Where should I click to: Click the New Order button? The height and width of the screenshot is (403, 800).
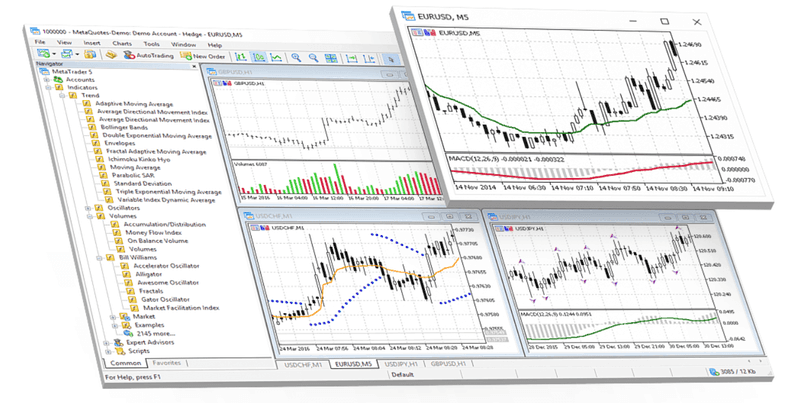[x=204, y=56]
